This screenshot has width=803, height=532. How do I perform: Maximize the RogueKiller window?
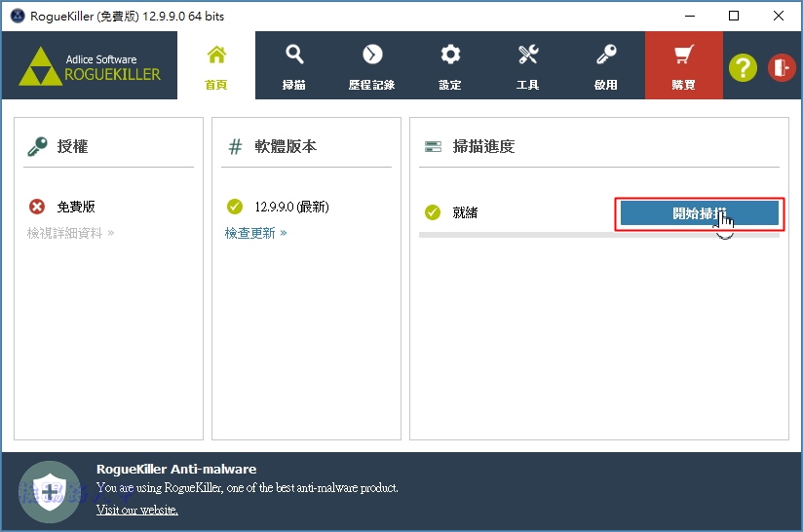point(734,16)
